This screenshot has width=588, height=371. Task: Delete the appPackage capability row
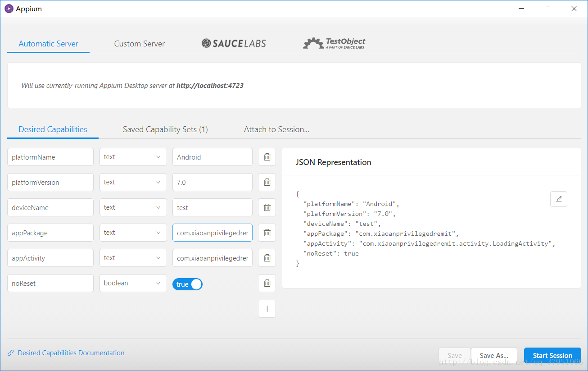tap(267, 233)
